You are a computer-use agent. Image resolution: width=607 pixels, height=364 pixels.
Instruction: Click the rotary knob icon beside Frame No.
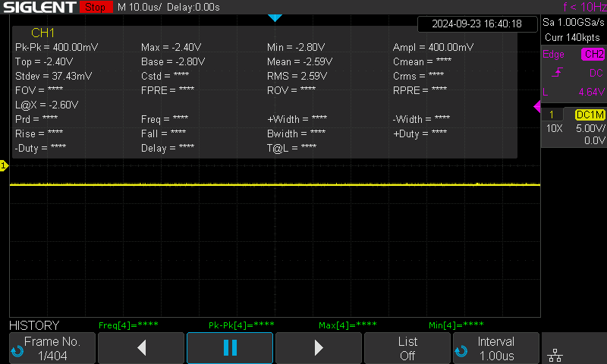coord(17,351)
